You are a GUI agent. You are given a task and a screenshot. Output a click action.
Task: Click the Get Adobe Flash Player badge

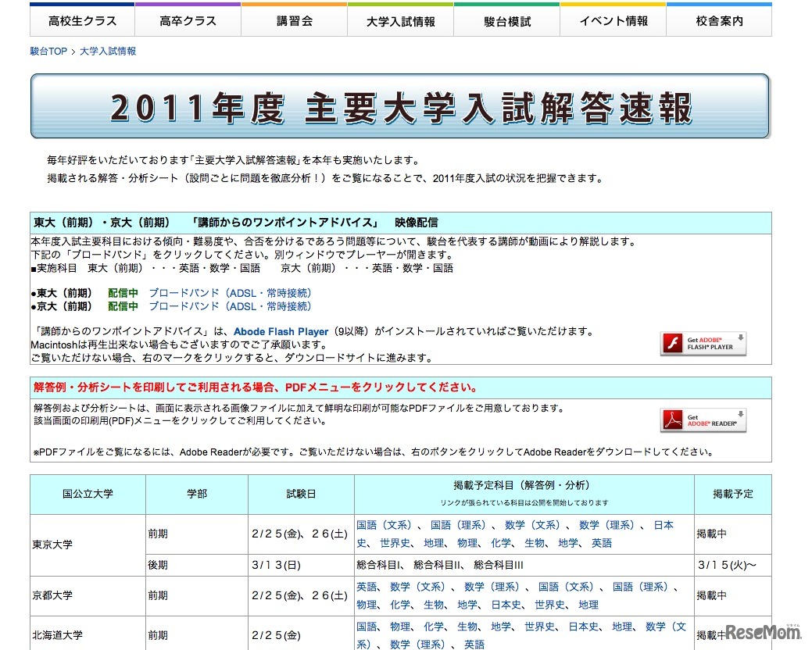click(702, 343)
